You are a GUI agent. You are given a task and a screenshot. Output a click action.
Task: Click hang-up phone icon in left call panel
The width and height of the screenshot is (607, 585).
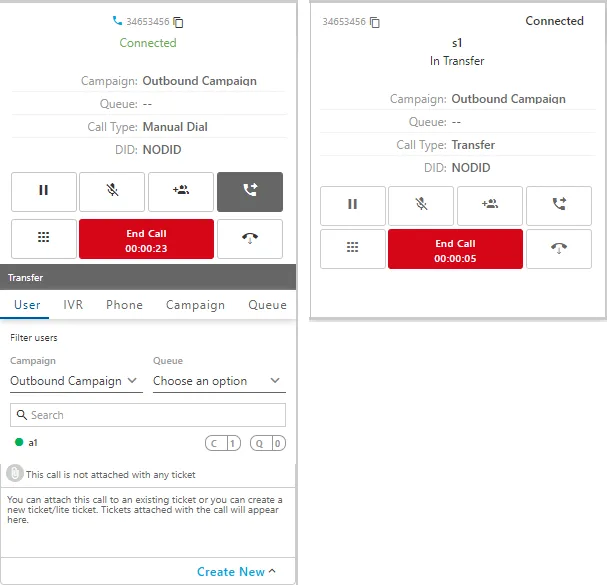pyautogui.click(x=250, y=238)
